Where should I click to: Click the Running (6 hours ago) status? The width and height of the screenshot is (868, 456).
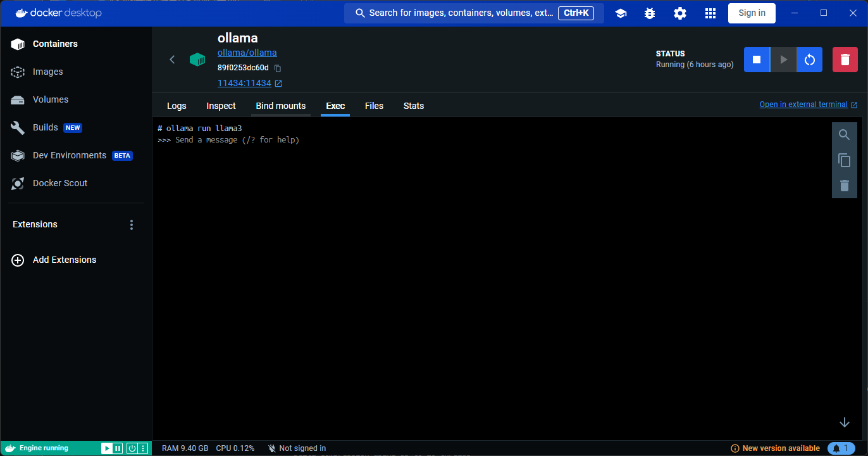pos(695,65)
